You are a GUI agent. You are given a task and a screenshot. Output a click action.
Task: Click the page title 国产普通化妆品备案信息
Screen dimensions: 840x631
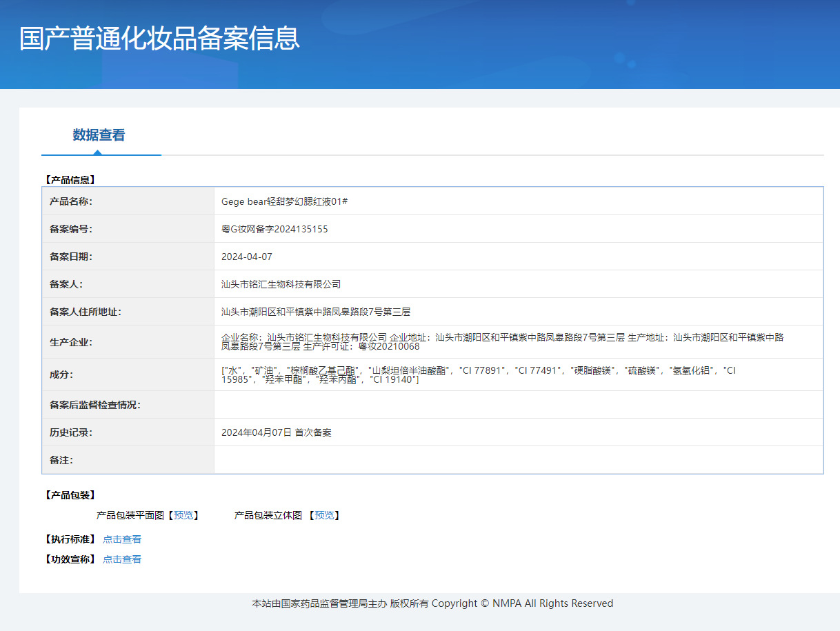[159, 39]
